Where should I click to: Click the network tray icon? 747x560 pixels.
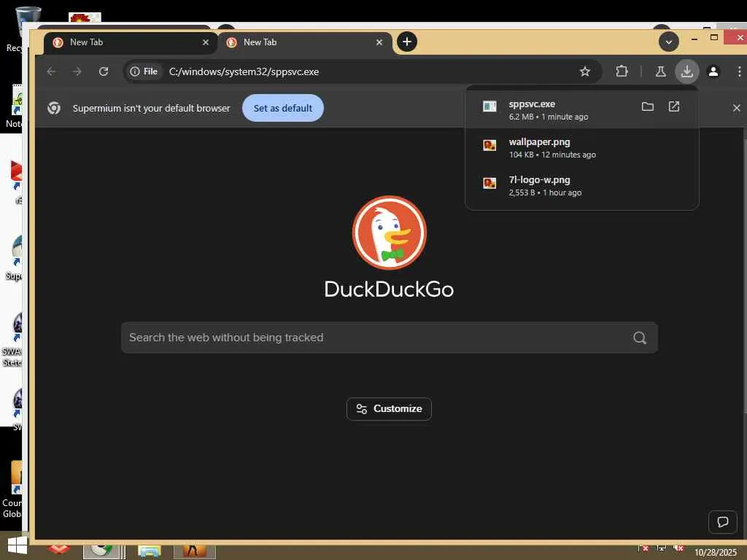(x=661, y=548)
